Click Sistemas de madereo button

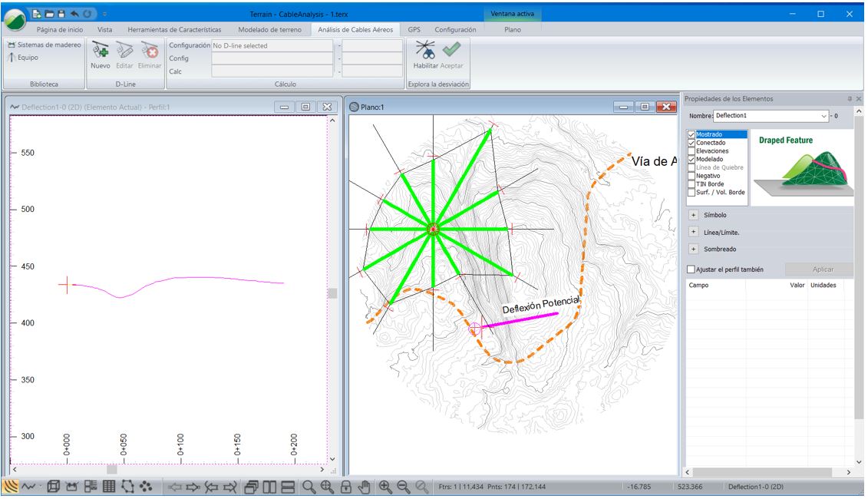44,45
